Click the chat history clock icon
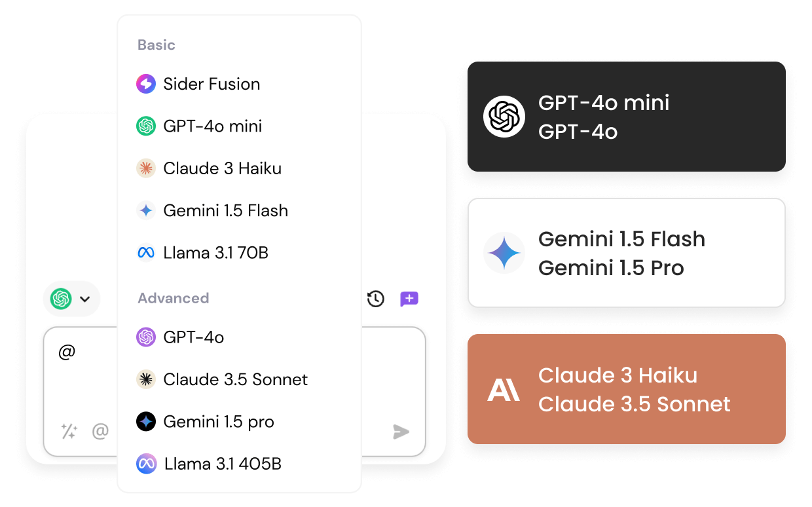 click(375, 299)
